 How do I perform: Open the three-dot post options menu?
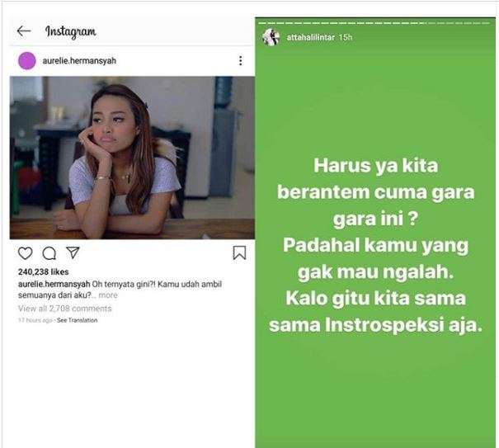[x=241, y=61]
